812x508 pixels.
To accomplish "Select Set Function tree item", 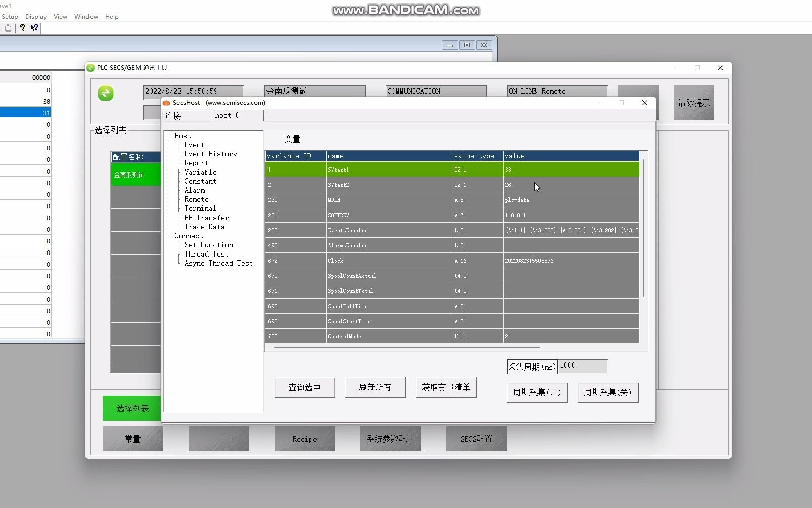I will click(x=208, y=245).
